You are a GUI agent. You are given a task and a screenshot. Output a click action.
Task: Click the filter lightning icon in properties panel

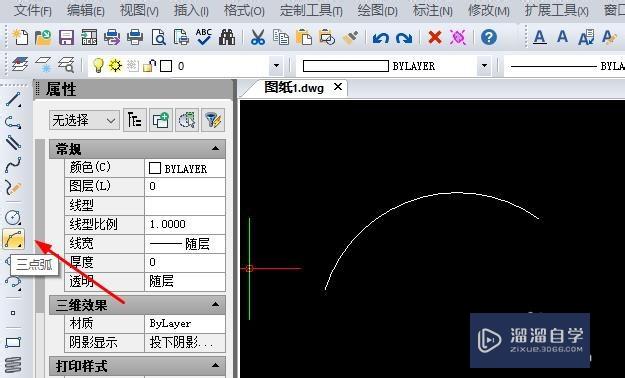(213, 120)
